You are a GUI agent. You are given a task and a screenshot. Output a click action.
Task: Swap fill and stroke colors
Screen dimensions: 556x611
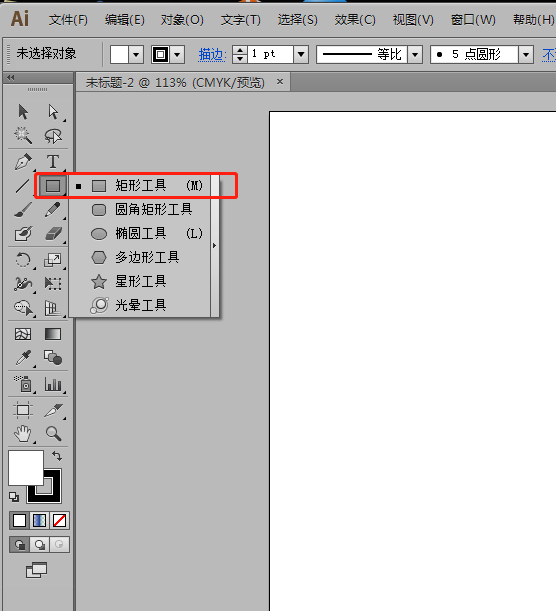[x=57, y=456]
